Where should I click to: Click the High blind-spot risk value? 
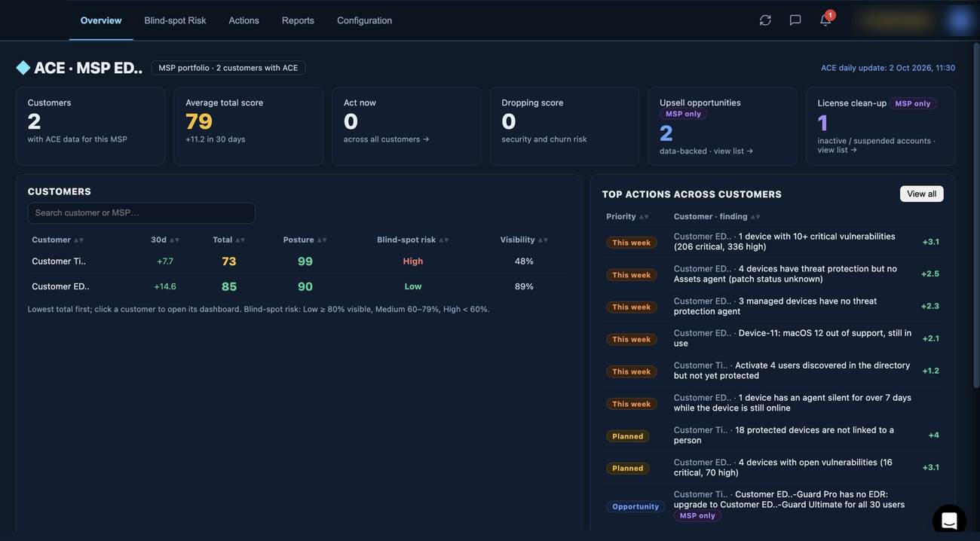pyautogui.click(x=413, y=261)
